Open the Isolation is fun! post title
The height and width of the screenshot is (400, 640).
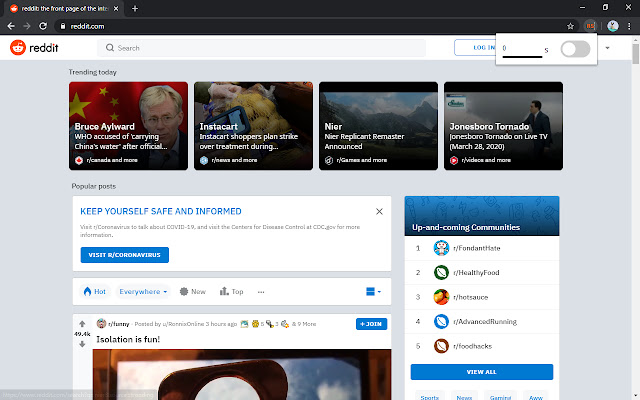click(128, 339)
